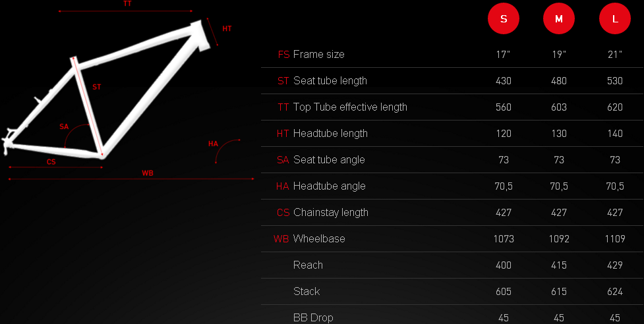Click the CS chainstay label on diagram
644x324 pixels.
pyautogui.click(x=51, y=161)
